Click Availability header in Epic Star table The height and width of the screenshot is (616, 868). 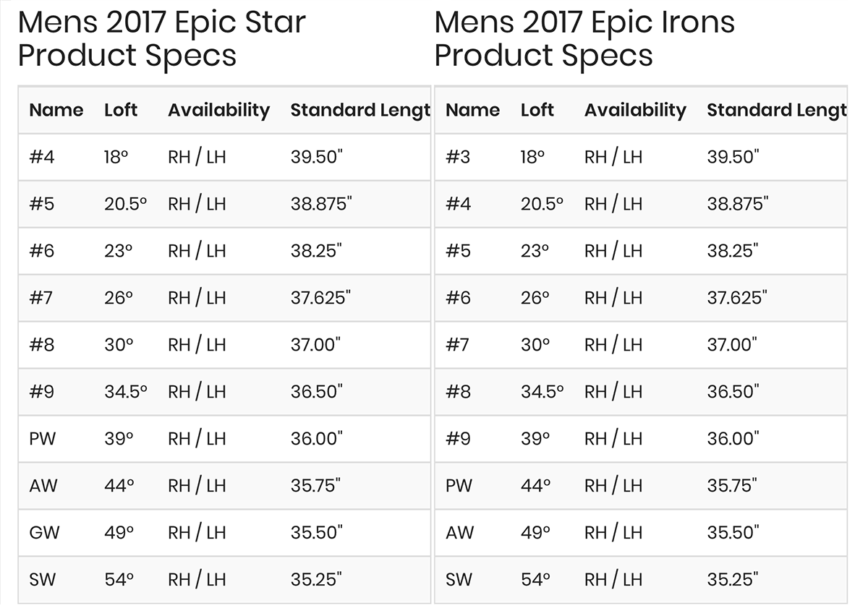pyautogui.click(x=218, y=110)
